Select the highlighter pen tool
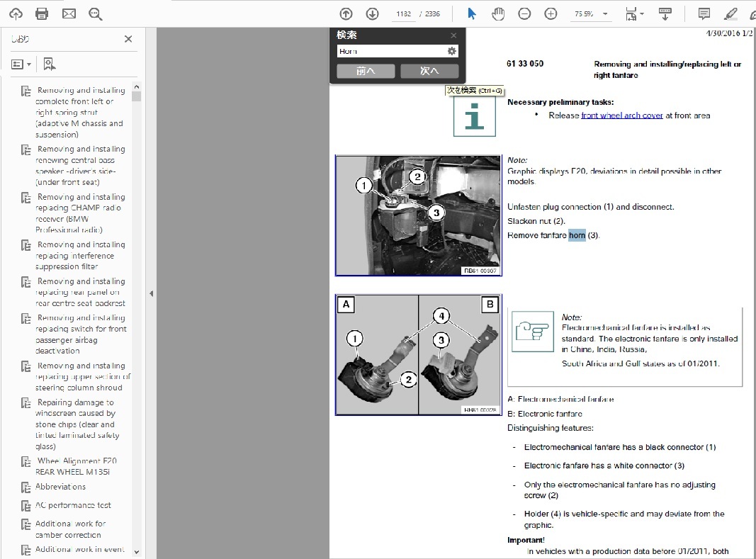This screenshot has height=559, width=756. pyautogui.click(x=730, y=14)
